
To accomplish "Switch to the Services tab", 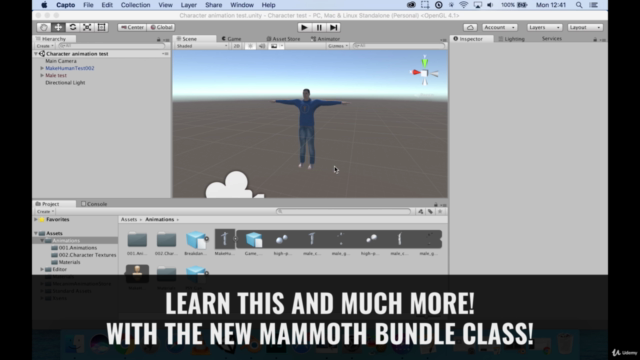I will click(x=552, y=39).
